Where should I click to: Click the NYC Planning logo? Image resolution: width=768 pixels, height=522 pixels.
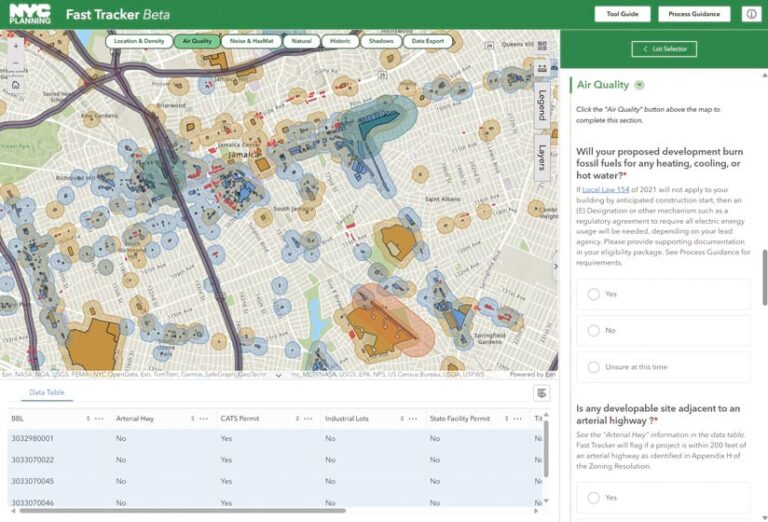30,14
